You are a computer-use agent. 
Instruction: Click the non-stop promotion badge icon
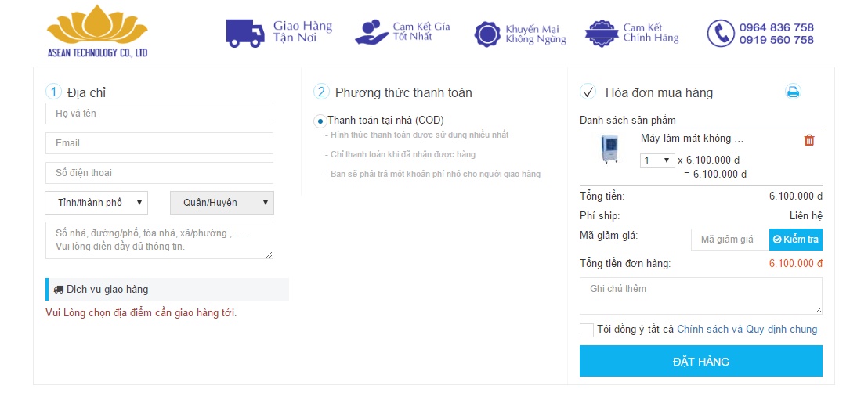(x=487, y=34)
